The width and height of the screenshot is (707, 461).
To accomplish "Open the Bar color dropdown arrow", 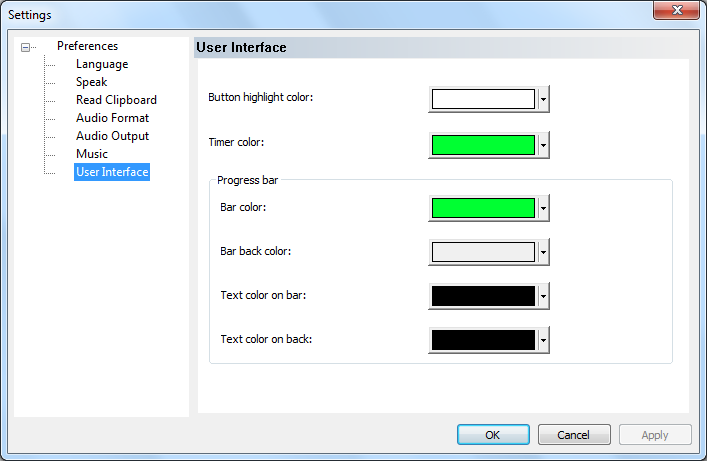I will click(x=543, y=208).
